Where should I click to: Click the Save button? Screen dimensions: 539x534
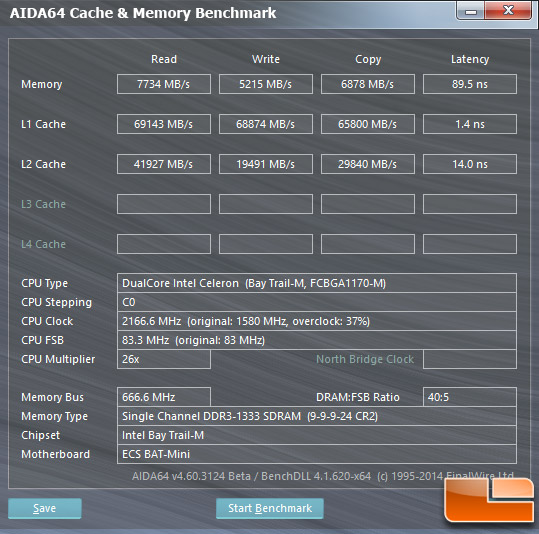coord(45,508)
